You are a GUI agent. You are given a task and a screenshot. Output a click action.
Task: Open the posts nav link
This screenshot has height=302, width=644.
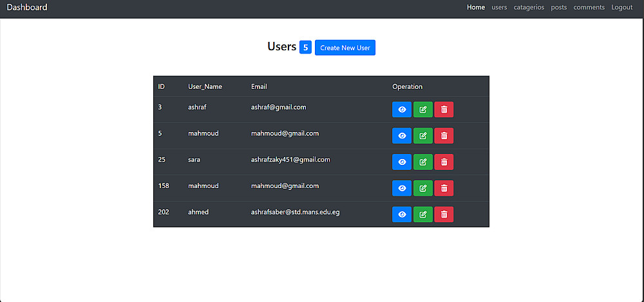tap(559, 7)
